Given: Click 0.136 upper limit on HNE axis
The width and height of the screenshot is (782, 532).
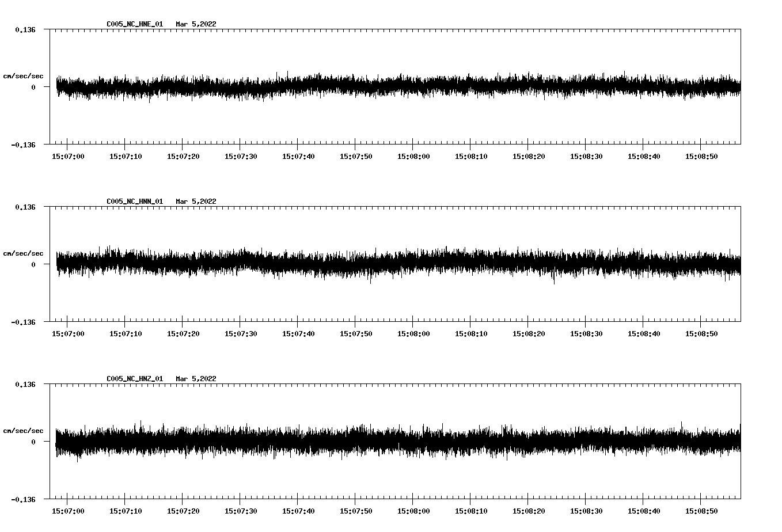Looking at the screenshot, I should tap(25, 29).
